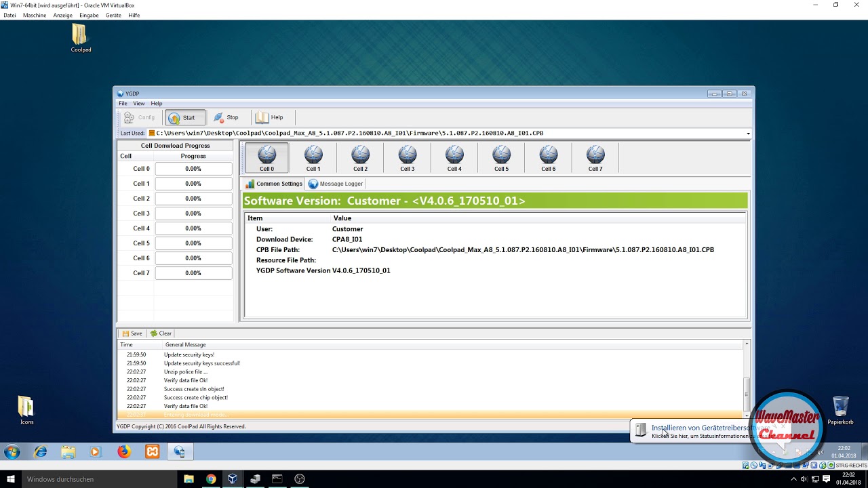The height and width of the screenshot is (488, 868).
Task: Open Windows Explorer on Win7 taskbar
Action: pyautogui.click(x=68, y=451)
